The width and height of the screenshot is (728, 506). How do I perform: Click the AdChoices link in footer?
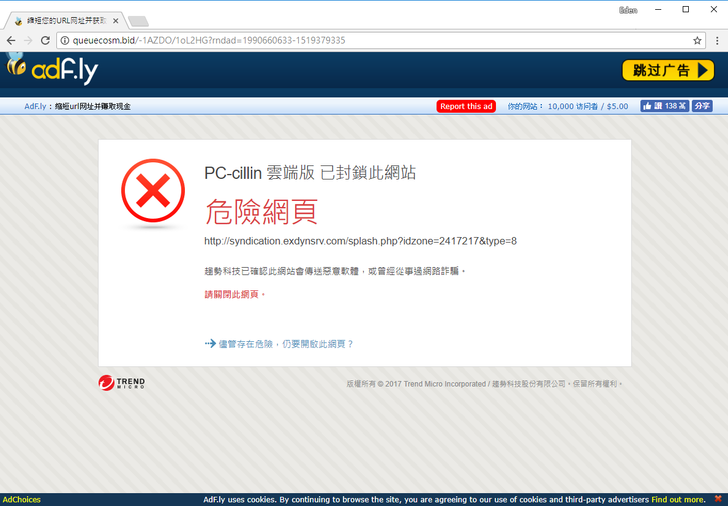22,500
